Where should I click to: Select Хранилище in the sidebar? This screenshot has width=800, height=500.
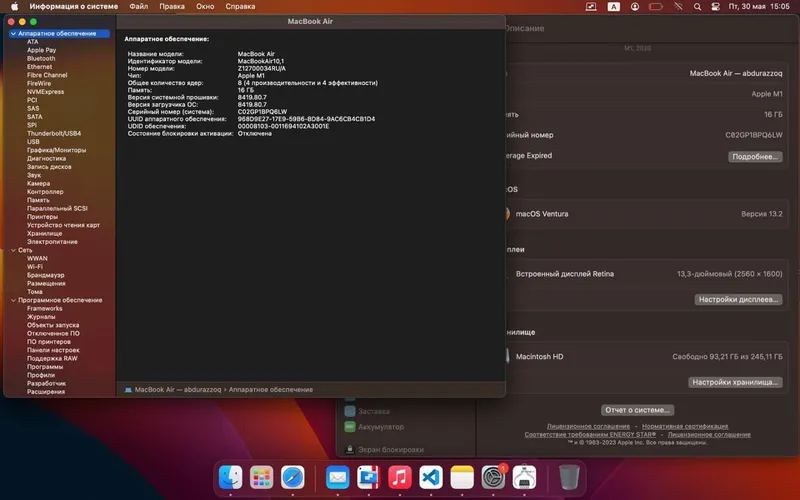tap(44, 234)
